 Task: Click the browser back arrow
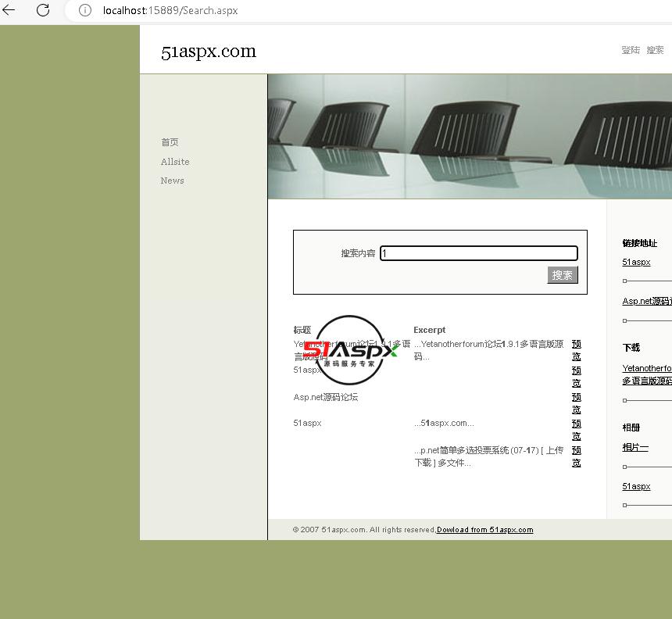pyautogui.click(x=9, y=10)
